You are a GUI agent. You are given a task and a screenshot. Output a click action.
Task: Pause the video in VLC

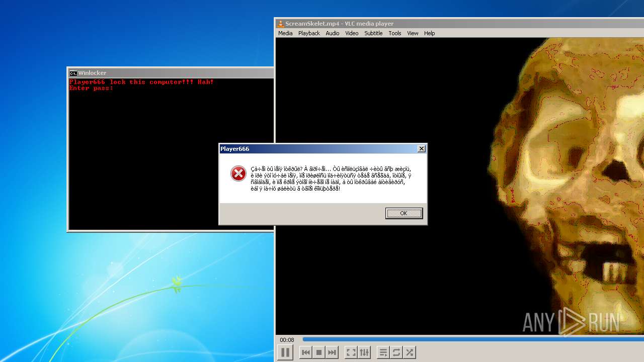(x=285, y=352)
